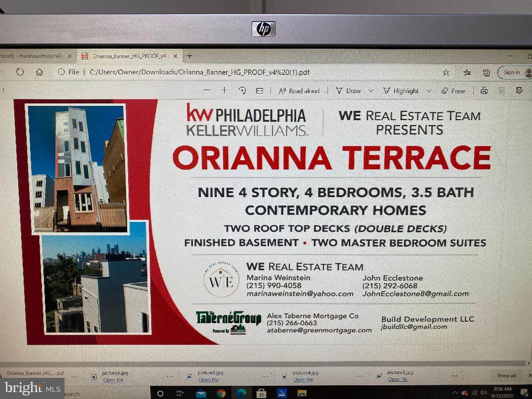Save the PDF document
Viewport: 532px width, 399px height.
(501, 91)
